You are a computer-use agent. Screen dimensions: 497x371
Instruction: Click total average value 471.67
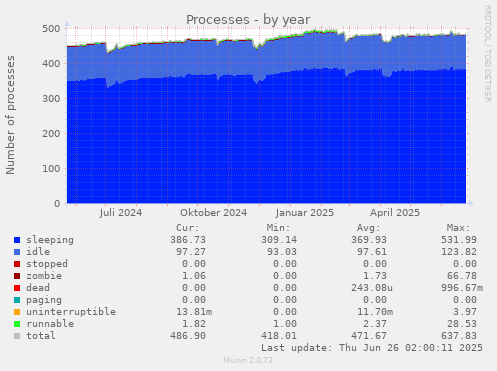coord(369,336)
